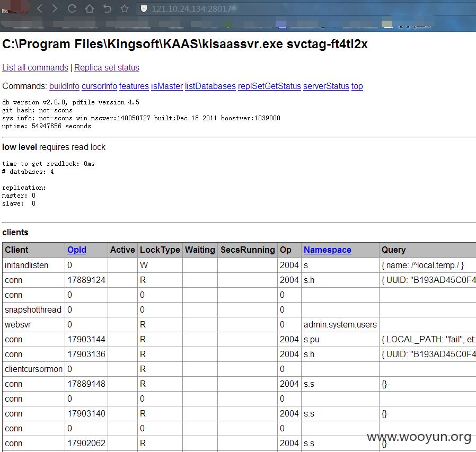Run the isMaster command link
The width and height of the screenshot is (476, 452).
[167, 86]
